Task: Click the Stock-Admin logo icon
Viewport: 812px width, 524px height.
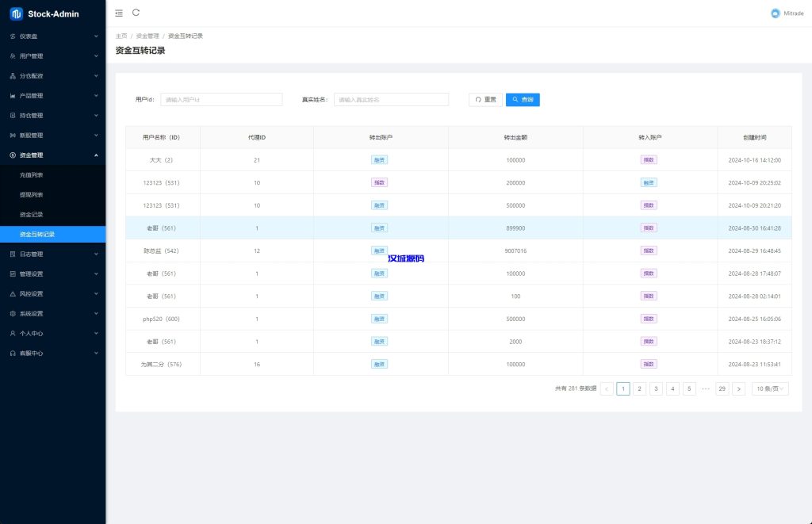Action: 16,13
